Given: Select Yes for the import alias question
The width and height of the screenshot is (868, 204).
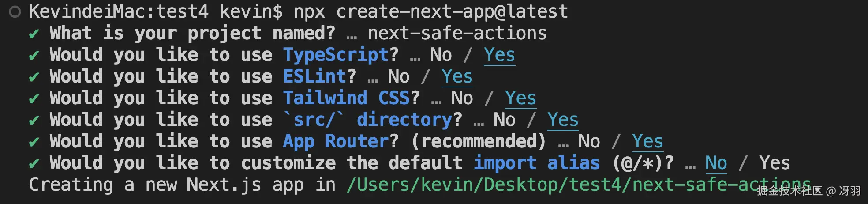Looking at the screenshot, I should tap(774, 163).
